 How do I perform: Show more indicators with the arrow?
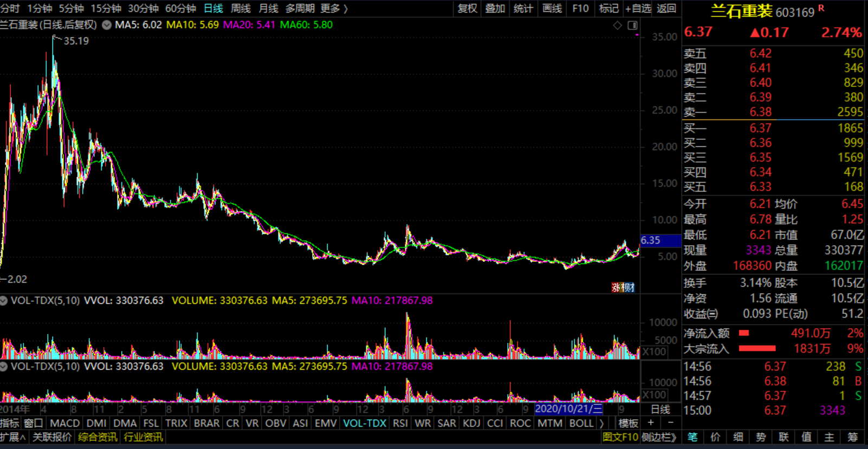point(601,423)
